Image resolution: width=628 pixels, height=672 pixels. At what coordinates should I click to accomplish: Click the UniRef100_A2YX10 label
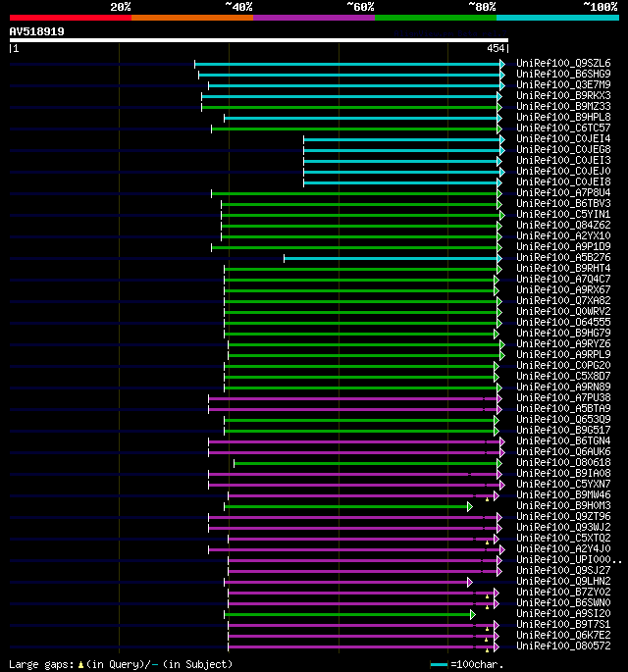pyautogui.click(x=563, y=236)
